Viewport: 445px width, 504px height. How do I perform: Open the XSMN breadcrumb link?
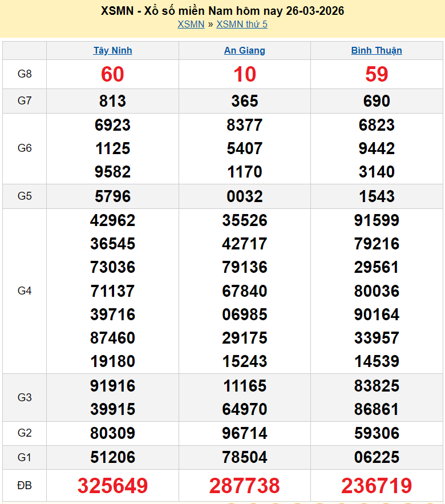[191, 24]
